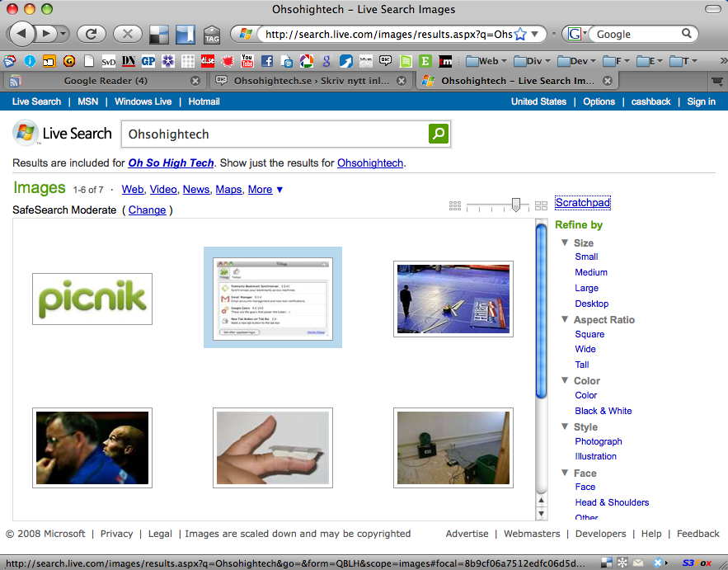Open the blue info 'i' bookmark icon
This screenshot has width=728, height=570.
pyautogui.click(x=30, y=61)
